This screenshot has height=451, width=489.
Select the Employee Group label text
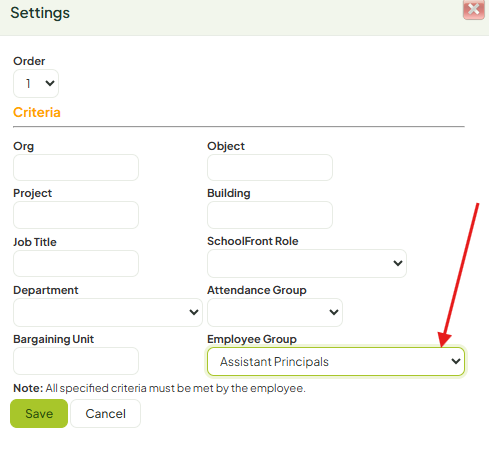(x=252, y=339)
